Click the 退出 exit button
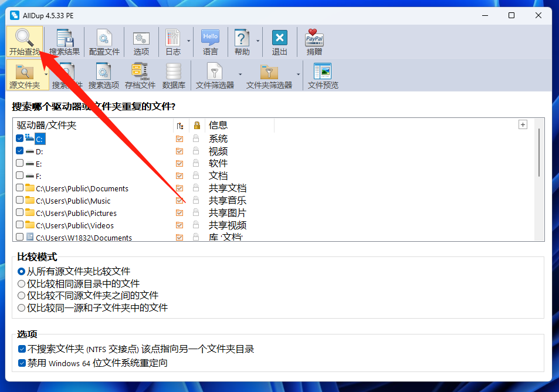This screenshot has width=559, height=392. (279, 42)
